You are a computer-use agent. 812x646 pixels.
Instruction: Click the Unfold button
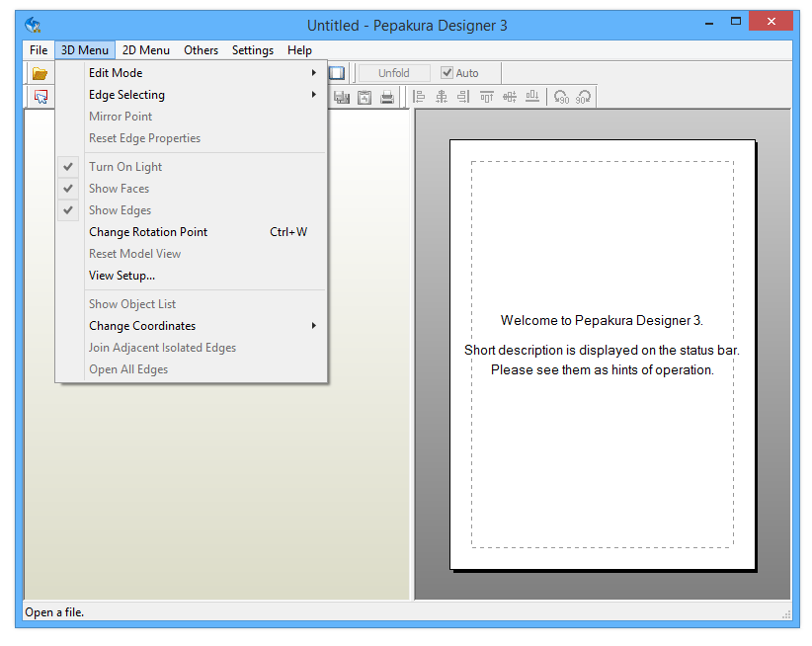click(393, 72)
